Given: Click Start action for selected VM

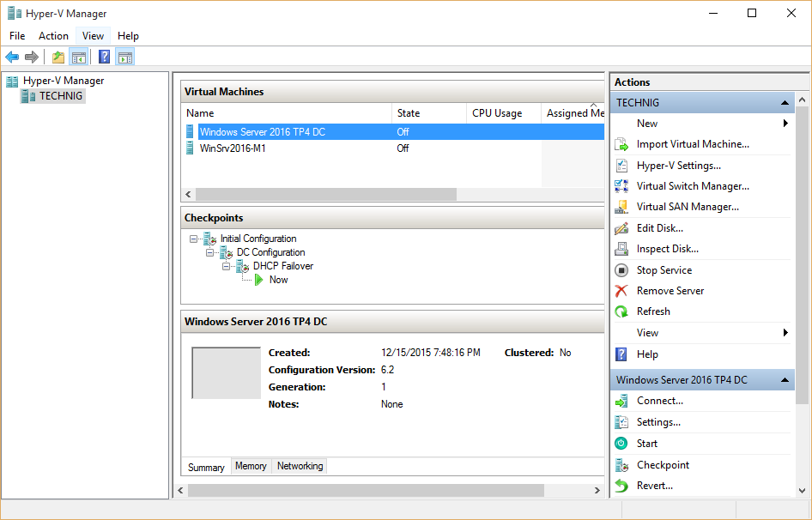Looking at the screenshot, I should pyautogui.click(x=647, y=444).
